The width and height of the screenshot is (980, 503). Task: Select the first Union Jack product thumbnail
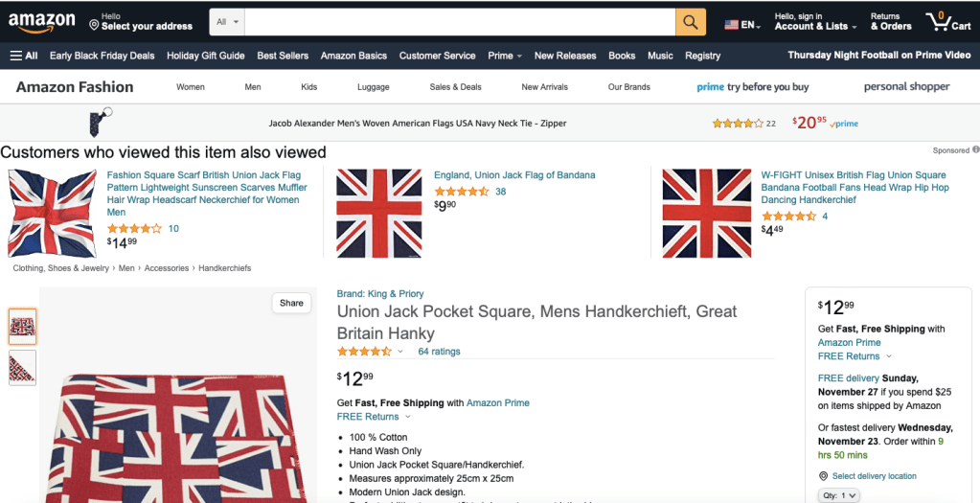[x=22, y=327]
